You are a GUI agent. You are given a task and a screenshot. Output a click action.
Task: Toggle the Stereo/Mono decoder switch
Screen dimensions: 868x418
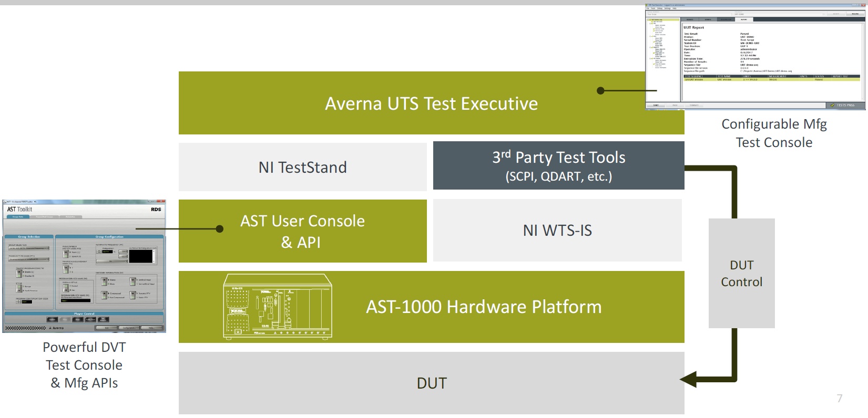[x=104, y=281]
